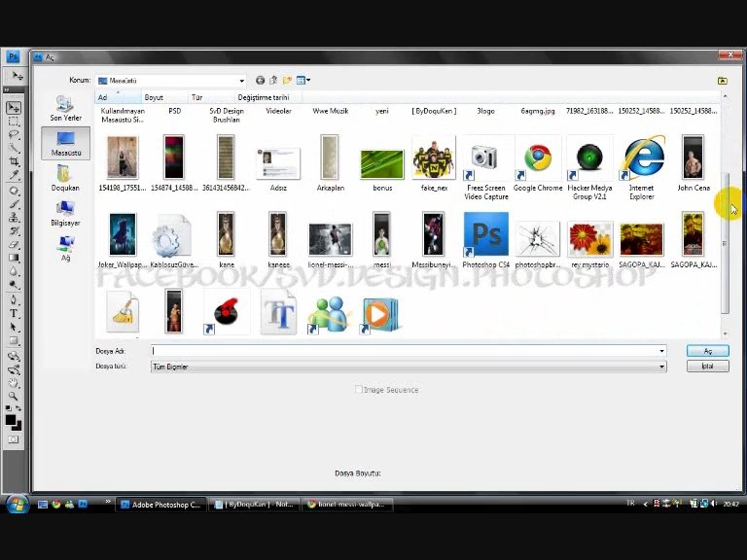Image resolution: width=747 pixels, height=560 pixels.
Task: Select the Lasso tool
Action: tap(14, 135)
